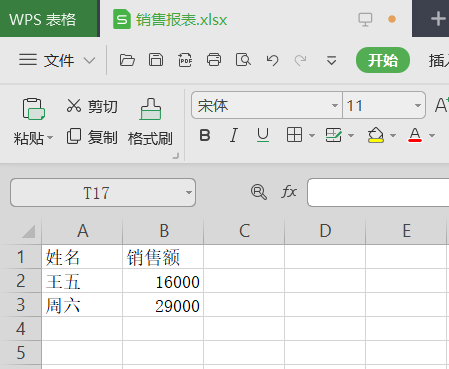The width and height of the screenshot is (449, 369).
Task: Select the cell containing 王五
Action: pos(82,281)
